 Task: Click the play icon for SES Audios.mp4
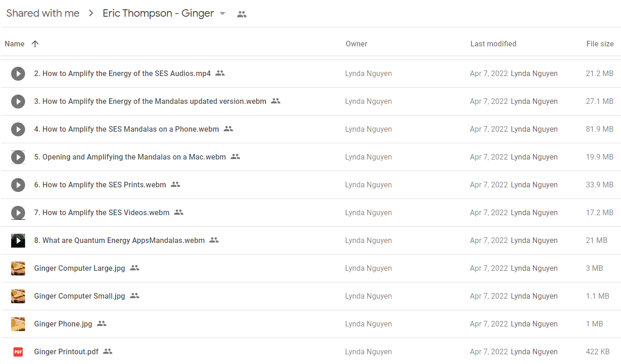pyautogui.click(x=18, y=73)
